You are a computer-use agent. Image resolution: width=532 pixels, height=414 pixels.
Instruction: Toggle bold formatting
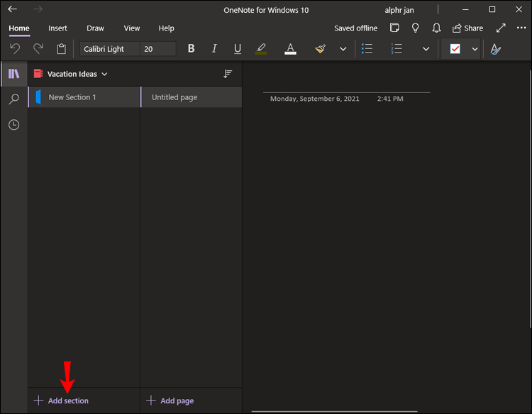point(191,49)
